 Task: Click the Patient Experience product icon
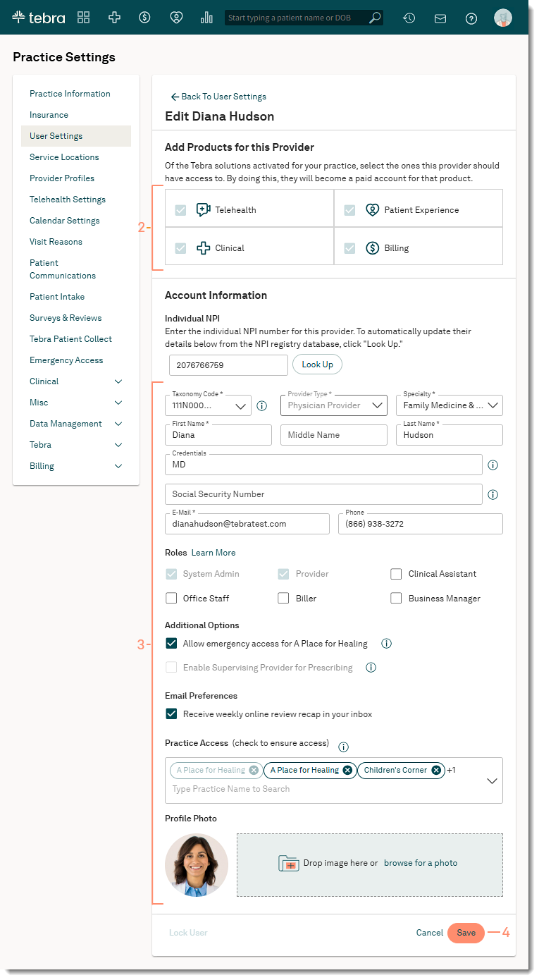373,209
